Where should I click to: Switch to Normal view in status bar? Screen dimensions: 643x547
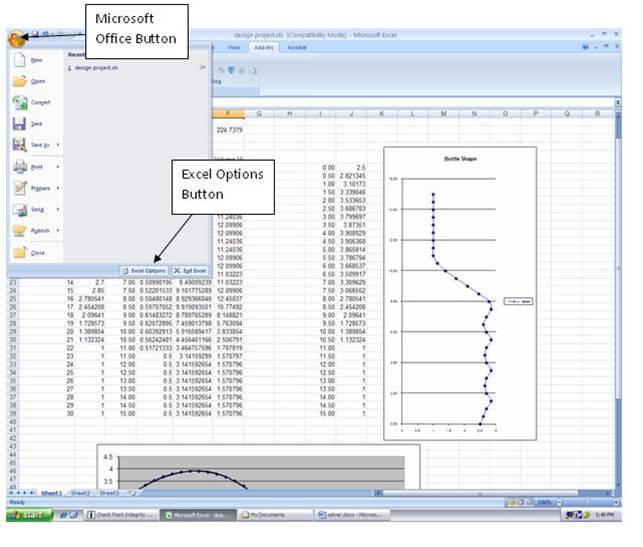tap(511, 502)
